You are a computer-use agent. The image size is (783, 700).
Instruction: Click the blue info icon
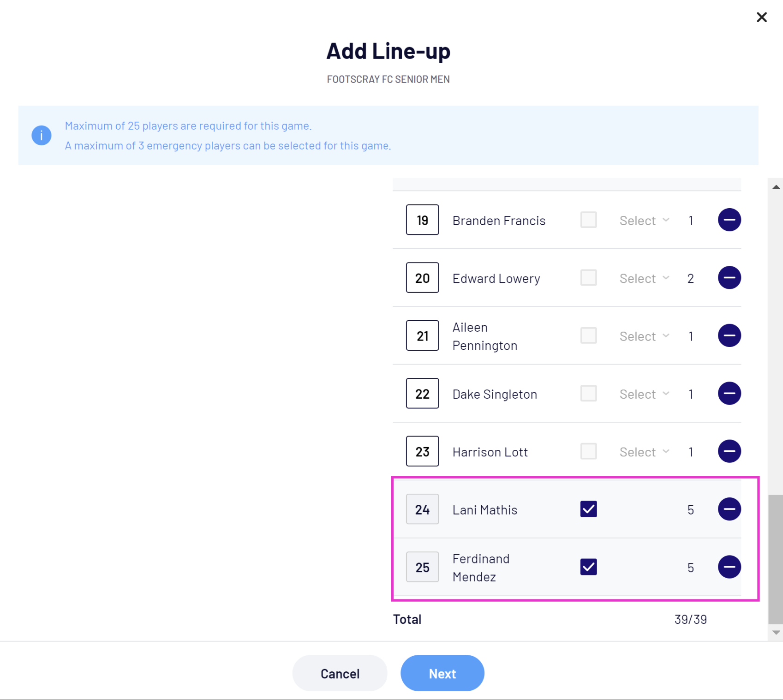click(x=42, y=135)
